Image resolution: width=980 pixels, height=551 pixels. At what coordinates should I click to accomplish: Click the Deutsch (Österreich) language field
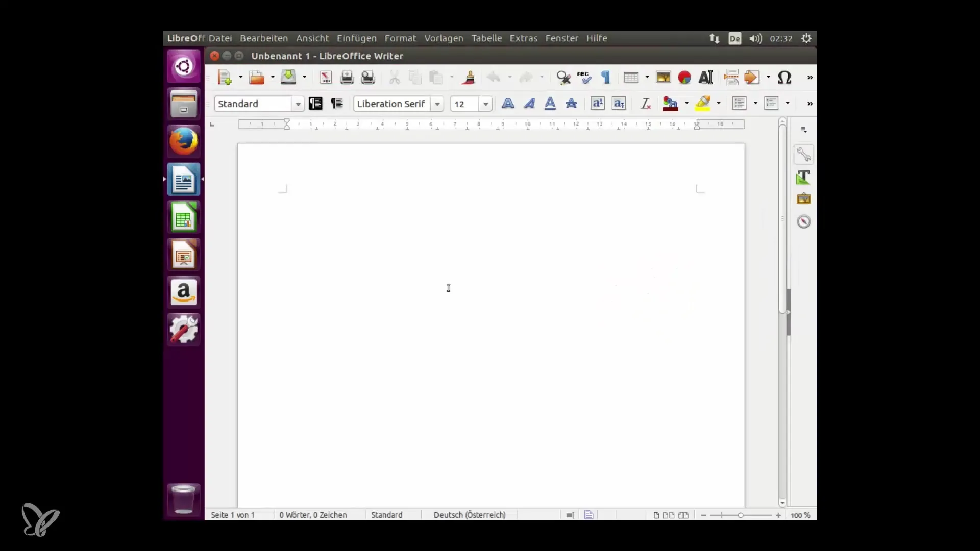[470, 515]
